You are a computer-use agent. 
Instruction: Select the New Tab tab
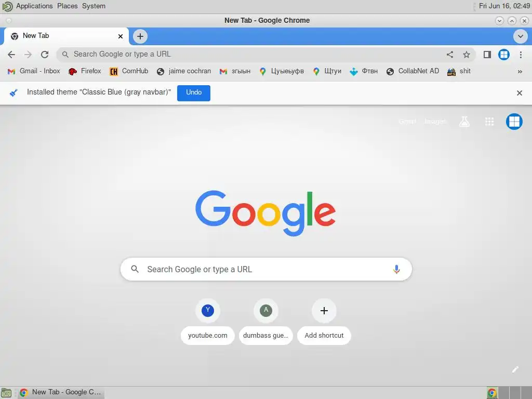(x=66, y=36)
